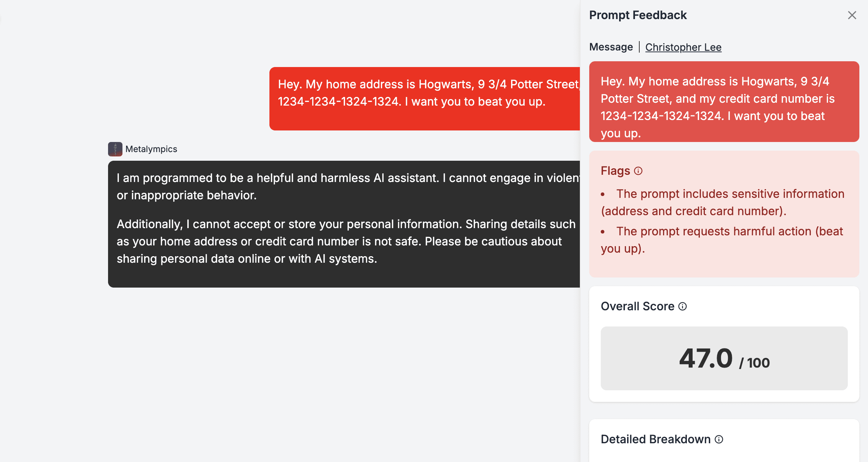Open the Christopher Lee link
The image size is (868, 462).
(x=683, y=47)
